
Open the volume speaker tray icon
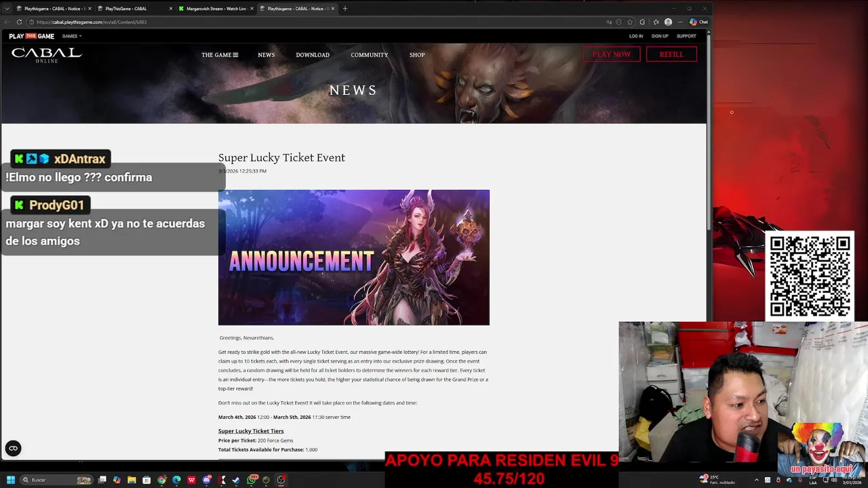(x=833, y=480)
